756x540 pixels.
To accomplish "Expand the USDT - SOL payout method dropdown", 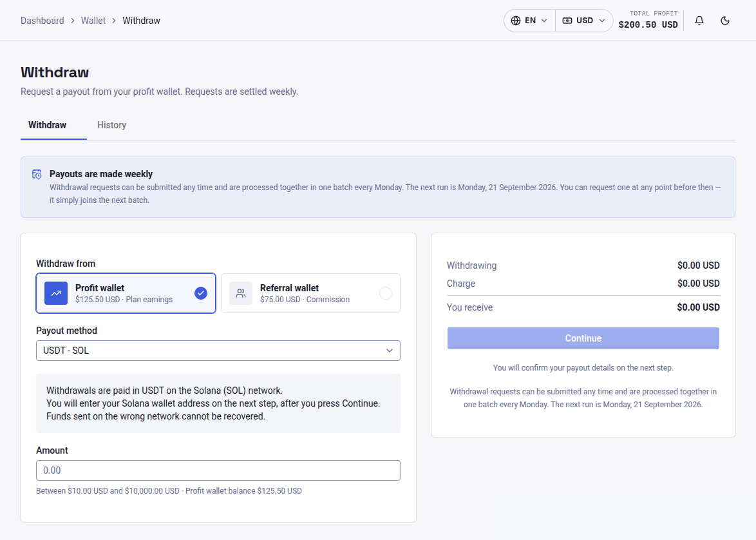I will [218, 351].
